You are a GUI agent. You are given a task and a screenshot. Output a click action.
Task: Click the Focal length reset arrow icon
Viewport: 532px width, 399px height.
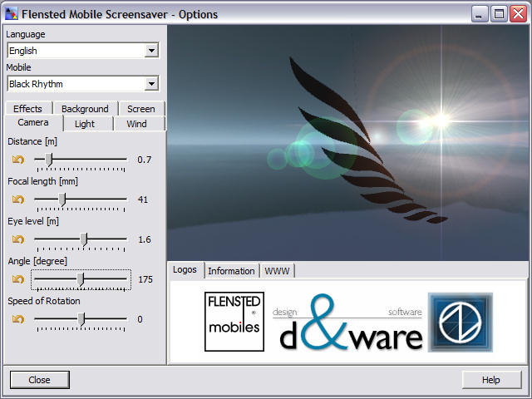(17, 199)
